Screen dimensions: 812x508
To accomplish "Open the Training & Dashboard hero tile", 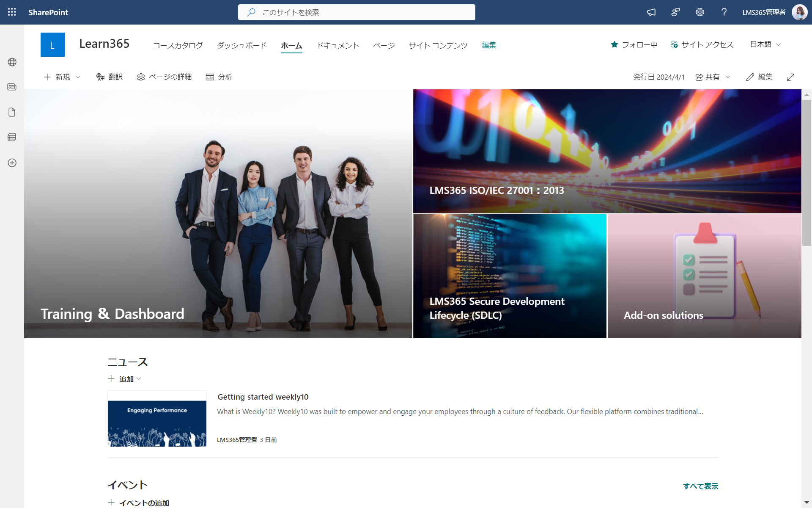I will [x=218, y=214].
